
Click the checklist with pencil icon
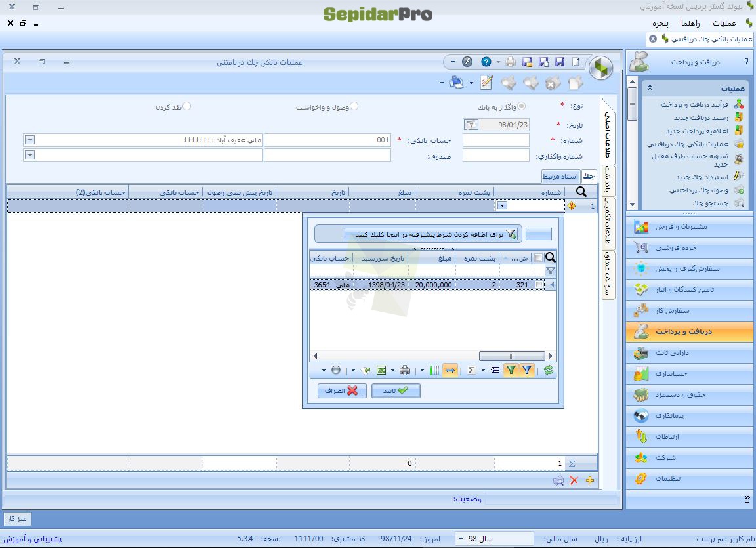487,83
